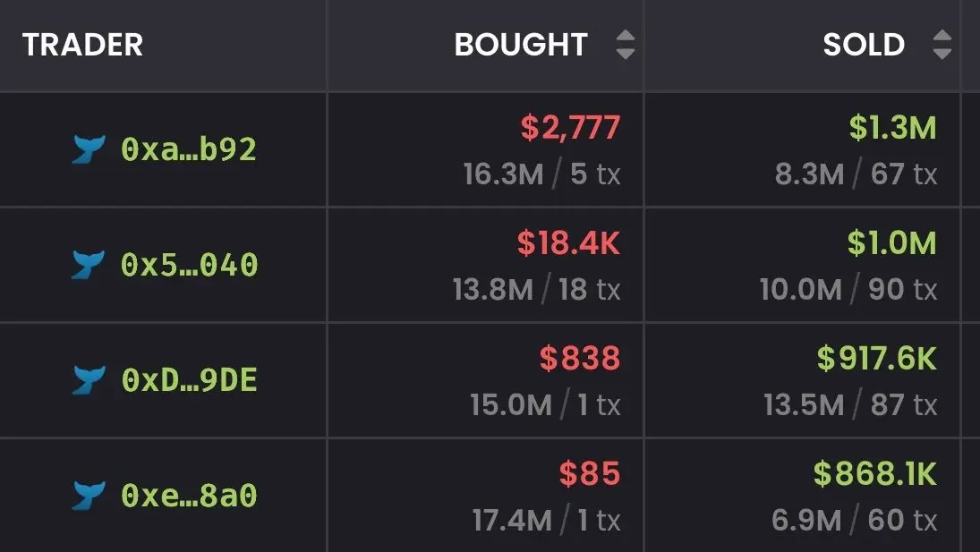This screenshot has height=552, width=980.
Task: Click the BOUGHT column header label
Action: click(521, 45)
